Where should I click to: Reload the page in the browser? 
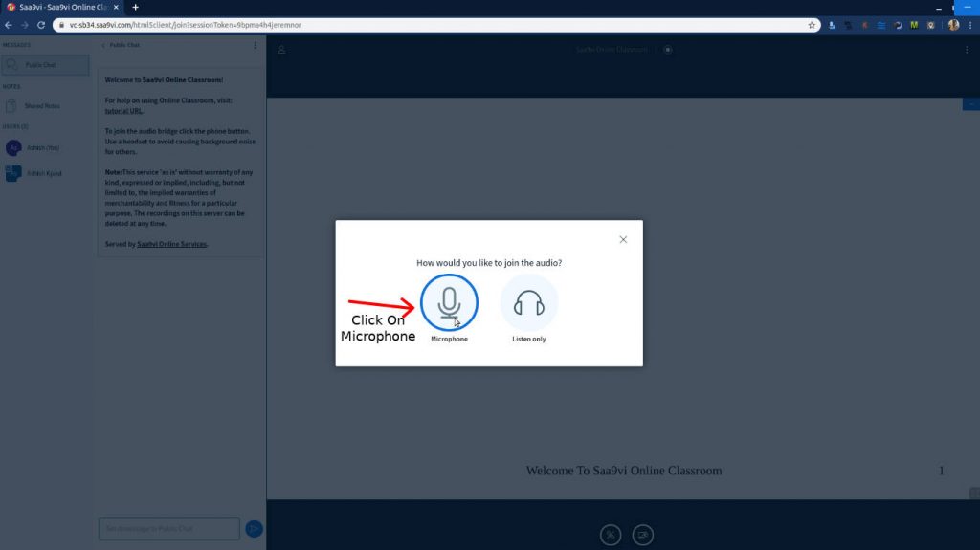pyautogui.click(x=41, y=25)
